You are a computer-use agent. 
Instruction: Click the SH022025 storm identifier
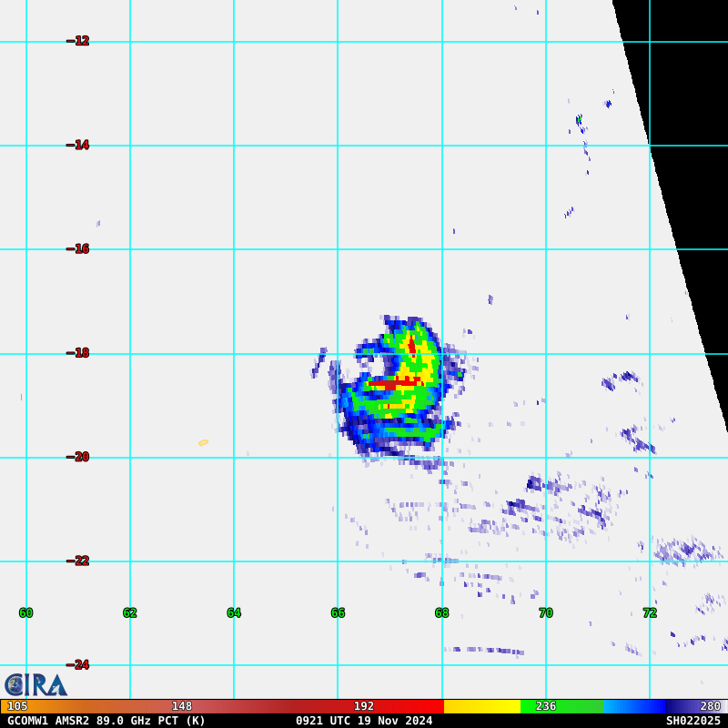click(x=693, y=721)
